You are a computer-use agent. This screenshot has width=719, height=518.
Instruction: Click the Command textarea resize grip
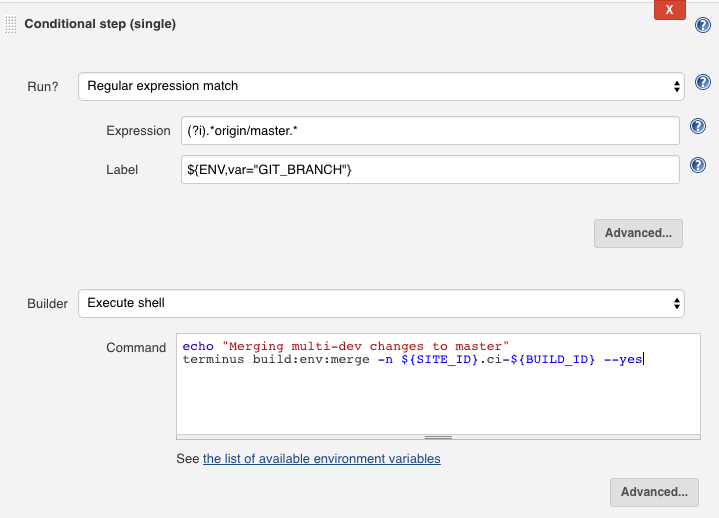tap(438, 437)
